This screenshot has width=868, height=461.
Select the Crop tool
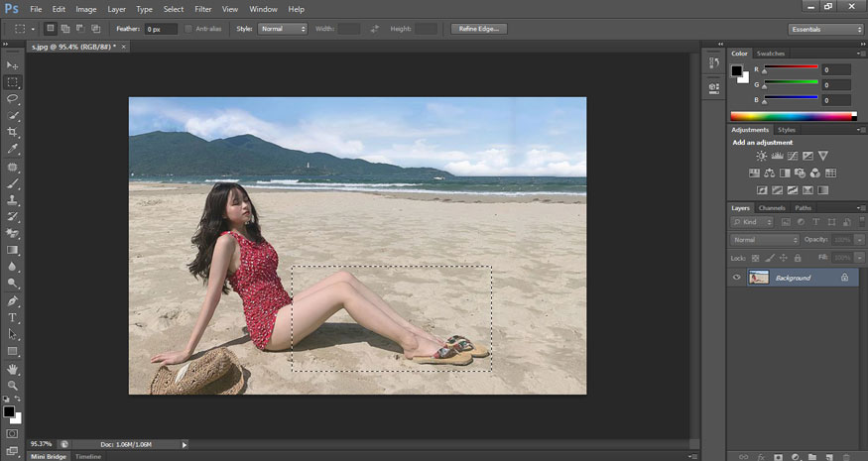click(x=13, y=132)
